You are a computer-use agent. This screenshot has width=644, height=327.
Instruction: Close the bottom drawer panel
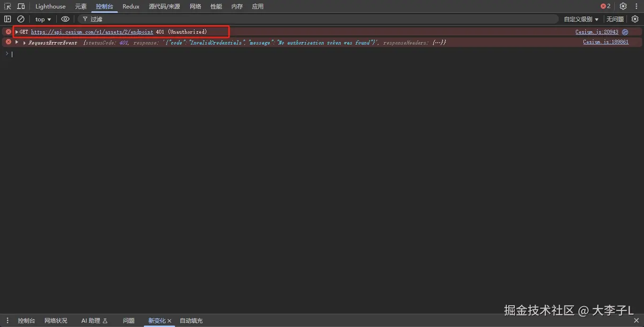[636, 320]
